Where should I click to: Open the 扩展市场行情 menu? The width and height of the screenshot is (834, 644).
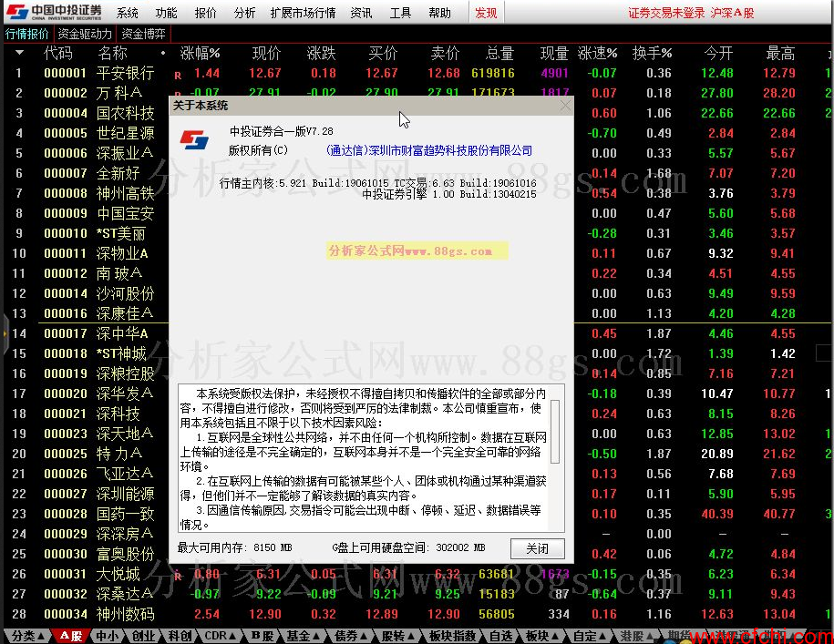click(303, 13)
